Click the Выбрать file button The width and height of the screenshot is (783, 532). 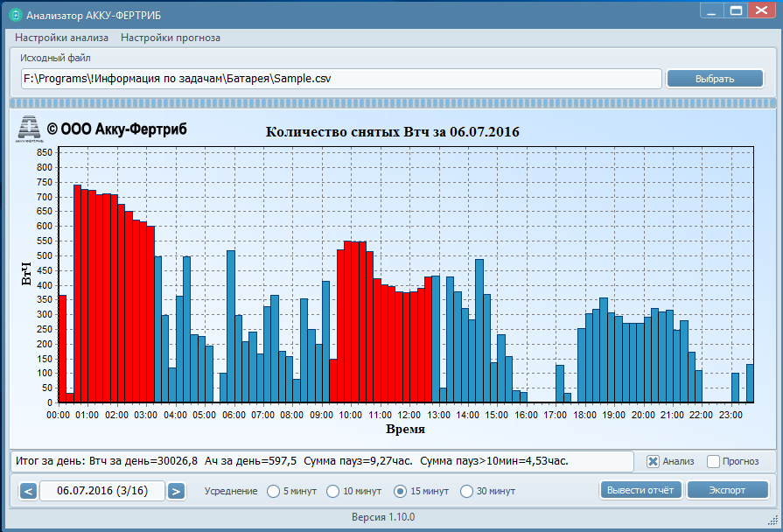[x=715, y=79]
